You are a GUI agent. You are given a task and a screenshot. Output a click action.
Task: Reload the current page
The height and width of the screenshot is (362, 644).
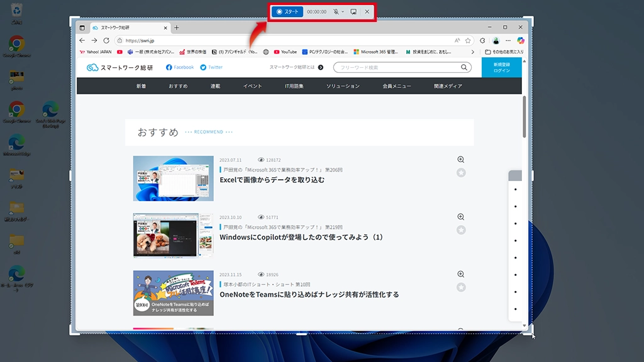click(x=106, y=41)
